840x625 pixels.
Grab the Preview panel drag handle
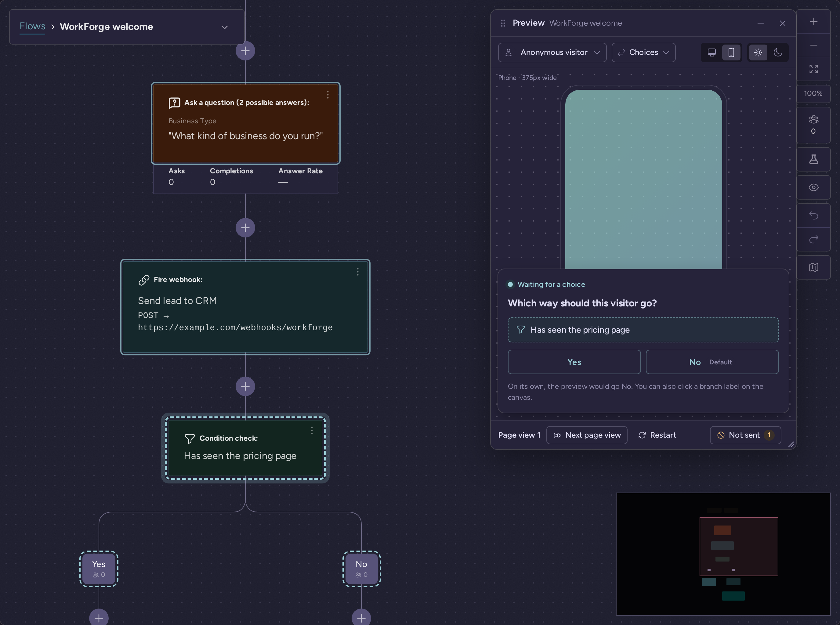point(503,23)
